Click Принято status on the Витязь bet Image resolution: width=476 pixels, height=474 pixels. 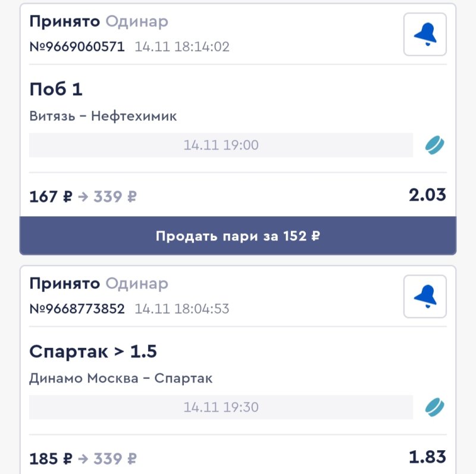pos(65,22)
